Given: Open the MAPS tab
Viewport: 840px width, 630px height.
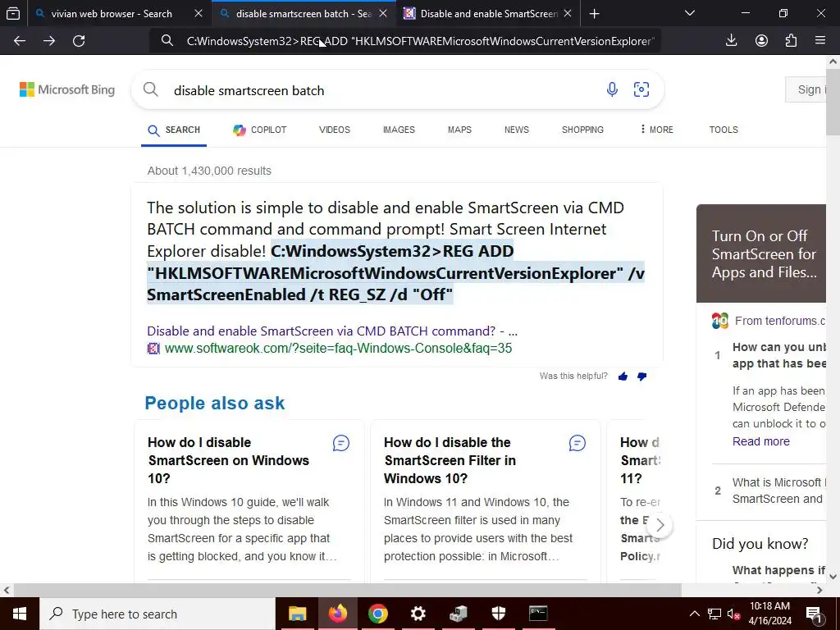Looking at the screenshot, I should (x=459, y=130).
